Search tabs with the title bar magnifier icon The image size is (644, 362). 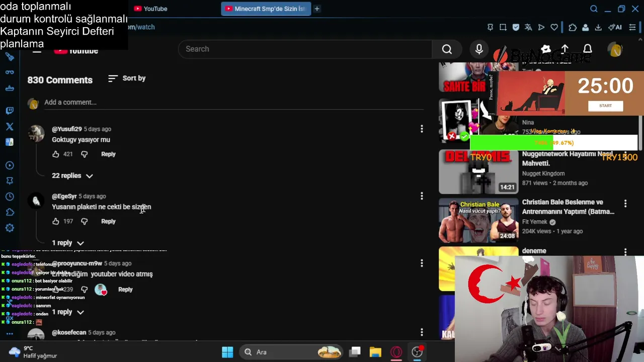click(594, 9)
